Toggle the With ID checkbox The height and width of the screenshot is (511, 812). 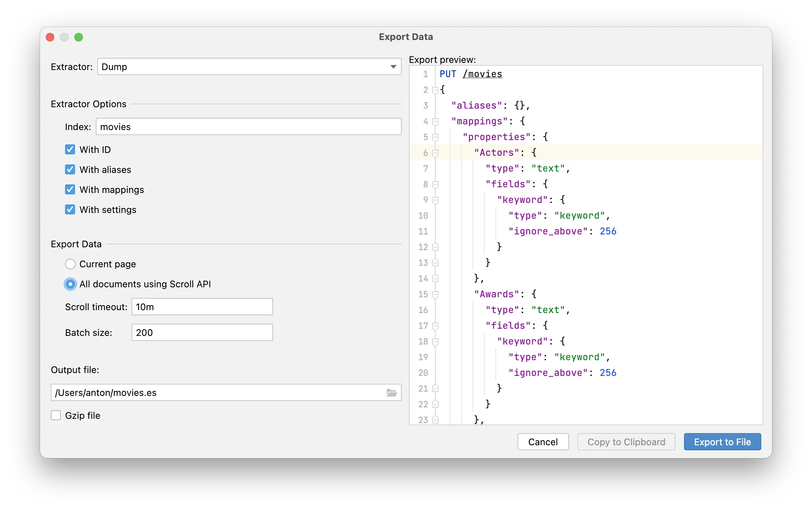point(69,149)
